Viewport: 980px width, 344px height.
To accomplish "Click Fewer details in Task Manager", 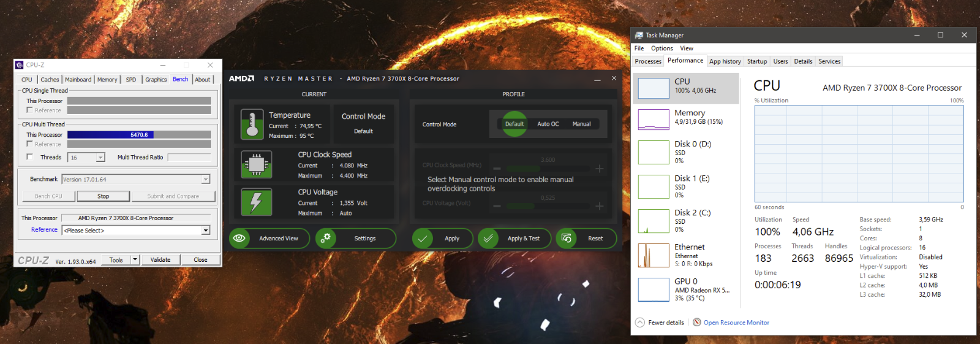I will pyautogui.click(x=666, y=323).
